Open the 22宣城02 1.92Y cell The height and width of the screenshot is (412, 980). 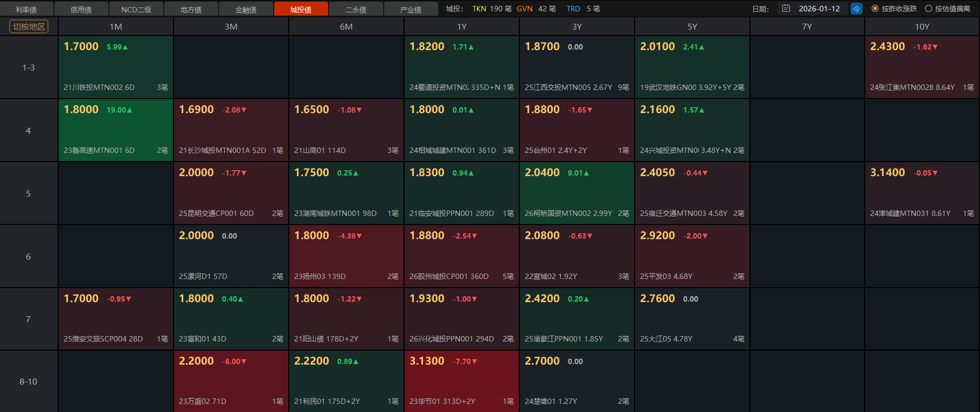(577, 256)
